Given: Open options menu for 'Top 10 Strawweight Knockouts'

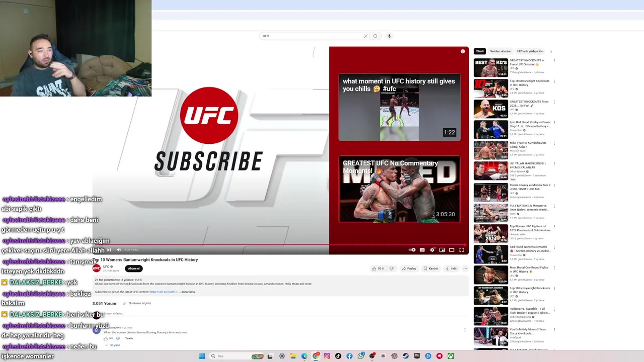Looking at the screenshot, I should click(x=554, y=81).
